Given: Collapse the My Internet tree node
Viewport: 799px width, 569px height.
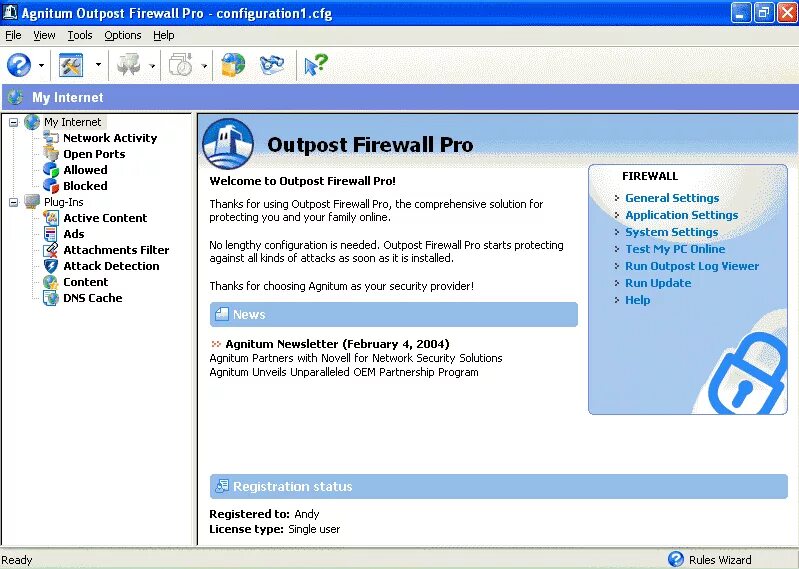Looking at the screenshot, I should (x=14, y=122).
